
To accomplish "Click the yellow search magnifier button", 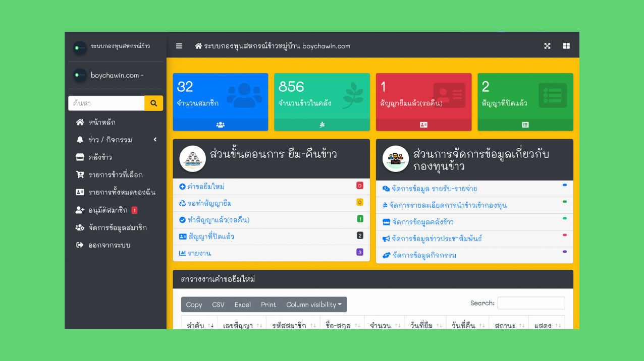I will click(x=153, y=103).
